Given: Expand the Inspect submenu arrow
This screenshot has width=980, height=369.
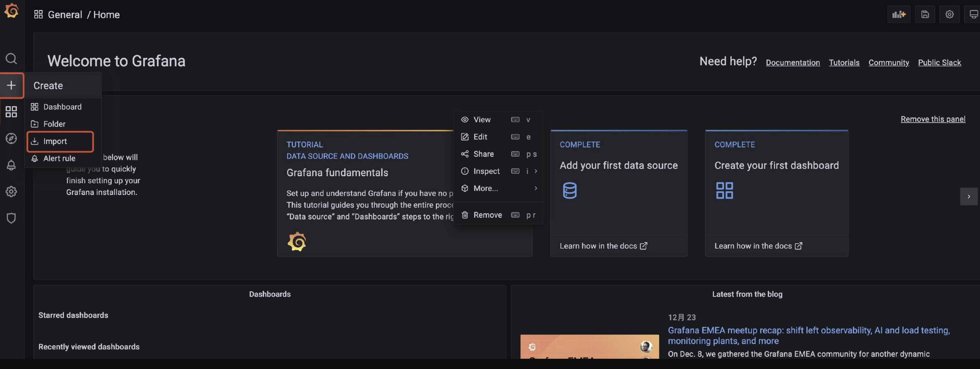Looking at the screenshot, I should 536,171.
